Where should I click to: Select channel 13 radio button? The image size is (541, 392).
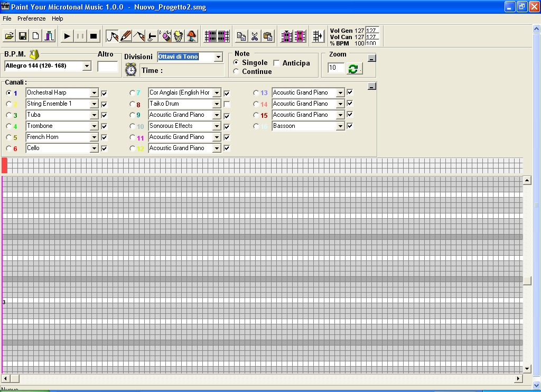[256, 92]
